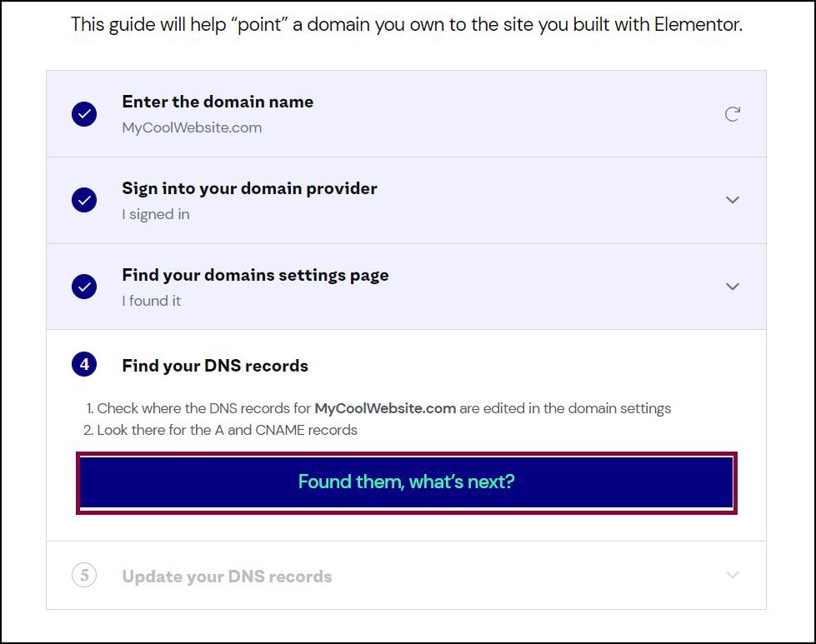Click the step 5 number badge
The image size is (816, 644).
[x=84, y=576]
